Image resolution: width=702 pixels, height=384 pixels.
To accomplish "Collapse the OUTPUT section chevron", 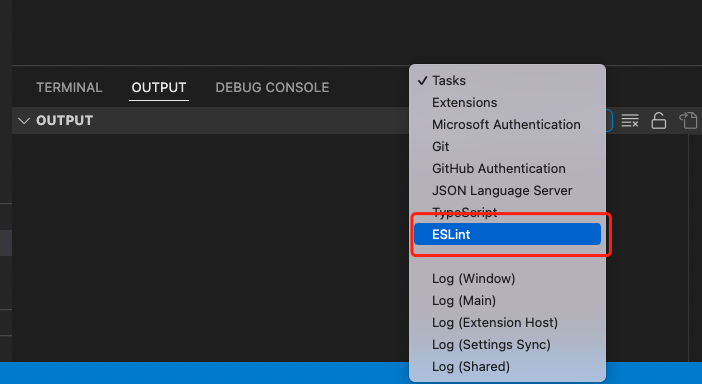I will pyautogui.click(x=24, y=120).
